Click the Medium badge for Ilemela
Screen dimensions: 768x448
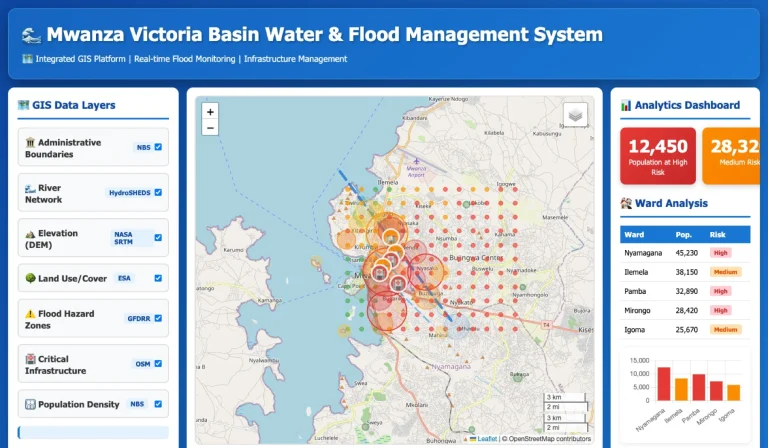[725, 272]
